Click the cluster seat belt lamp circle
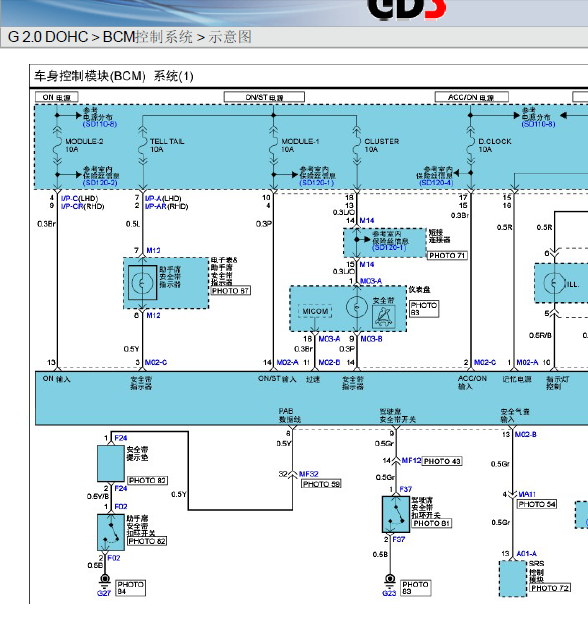This screenshot has height=641, width=588. (357, 307)
